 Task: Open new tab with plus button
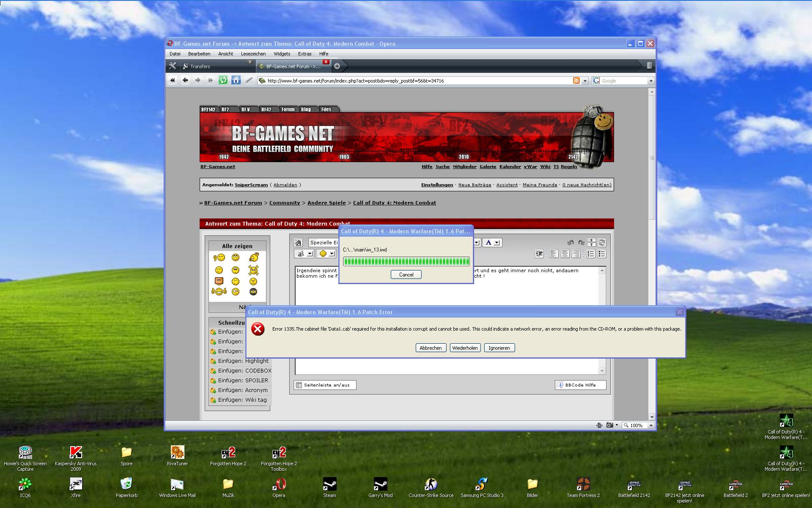click(x=337, y=66)
